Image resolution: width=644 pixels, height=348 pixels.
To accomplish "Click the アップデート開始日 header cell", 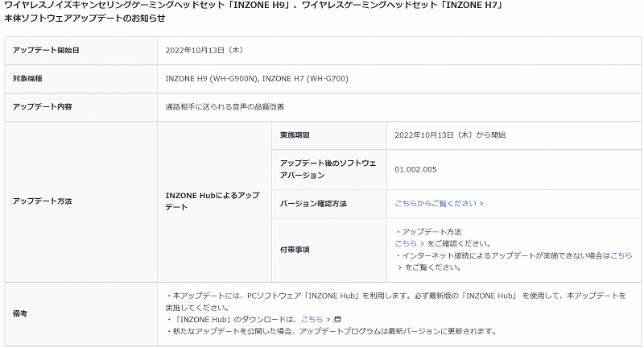I will [x=81, y=50].
